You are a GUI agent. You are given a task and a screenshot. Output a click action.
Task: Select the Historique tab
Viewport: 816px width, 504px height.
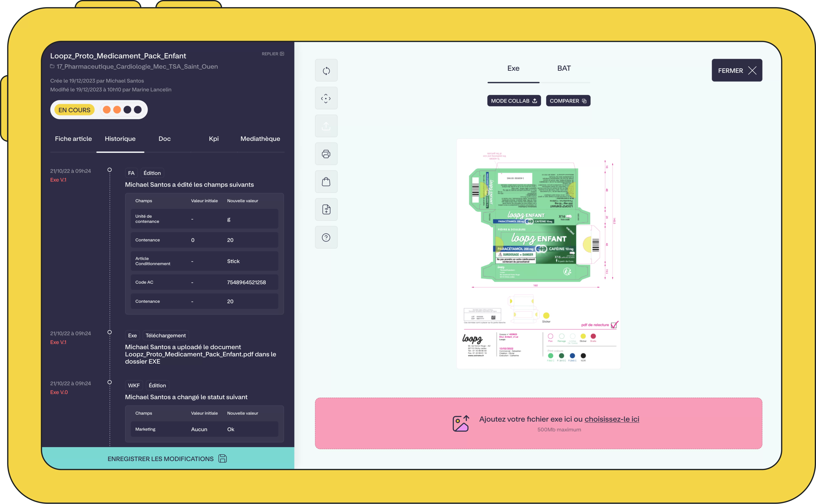pos(120,139)
